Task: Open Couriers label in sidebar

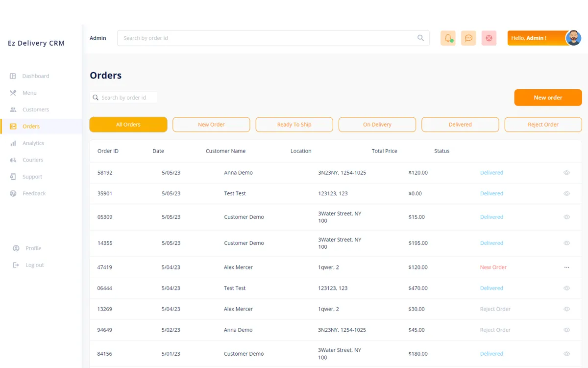Action: coord(33,160)
